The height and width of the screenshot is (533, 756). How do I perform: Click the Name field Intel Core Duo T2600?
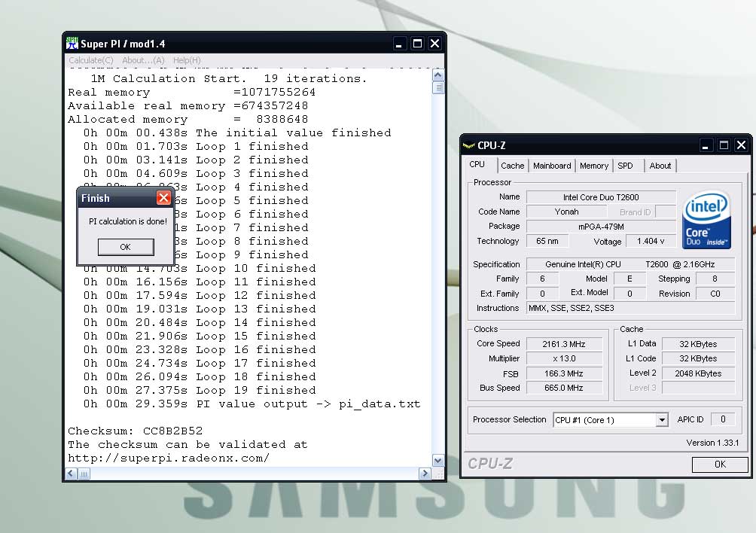(601, 197)
